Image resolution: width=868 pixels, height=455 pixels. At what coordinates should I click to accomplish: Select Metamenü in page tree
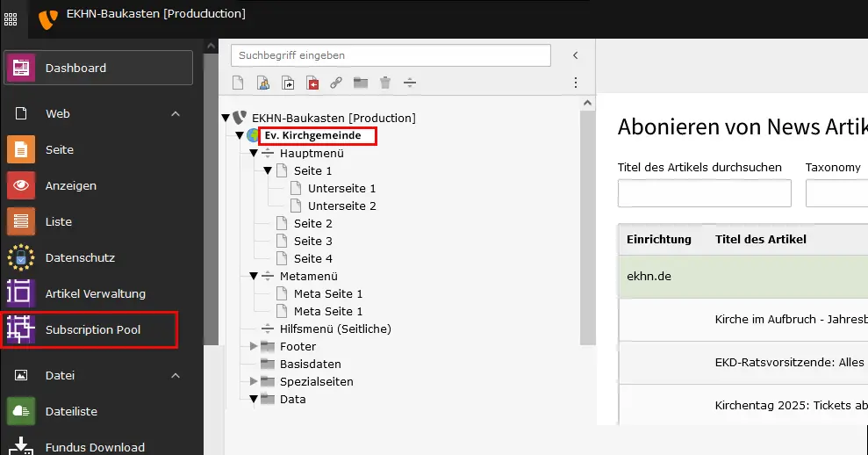point(308,276)
